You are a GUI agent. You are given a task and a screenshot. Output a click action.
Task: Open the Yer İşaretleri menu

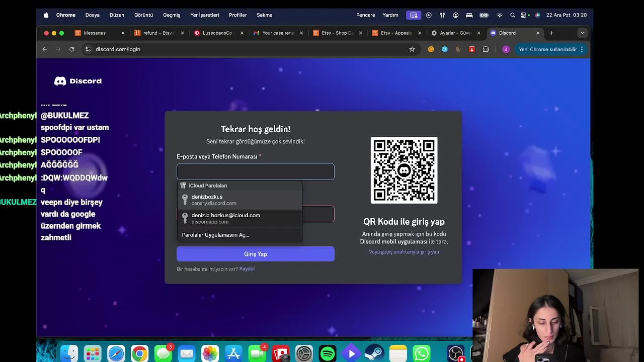(x=205, y=15)
